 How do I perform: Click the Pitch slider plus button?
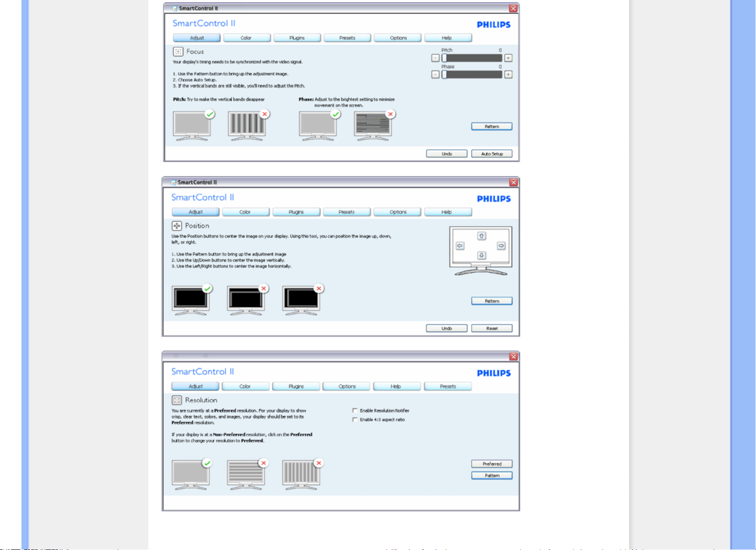click(508, 58)
